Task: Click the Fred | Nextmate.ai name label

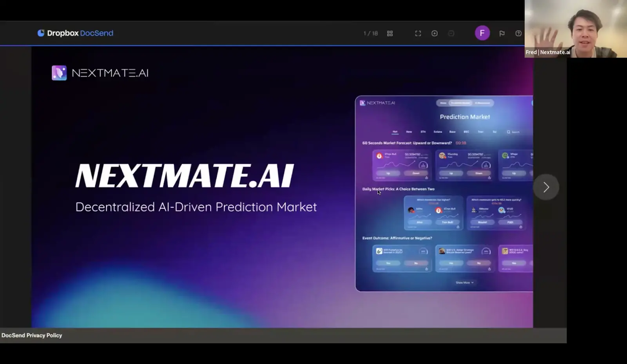Action: [548, 52]
